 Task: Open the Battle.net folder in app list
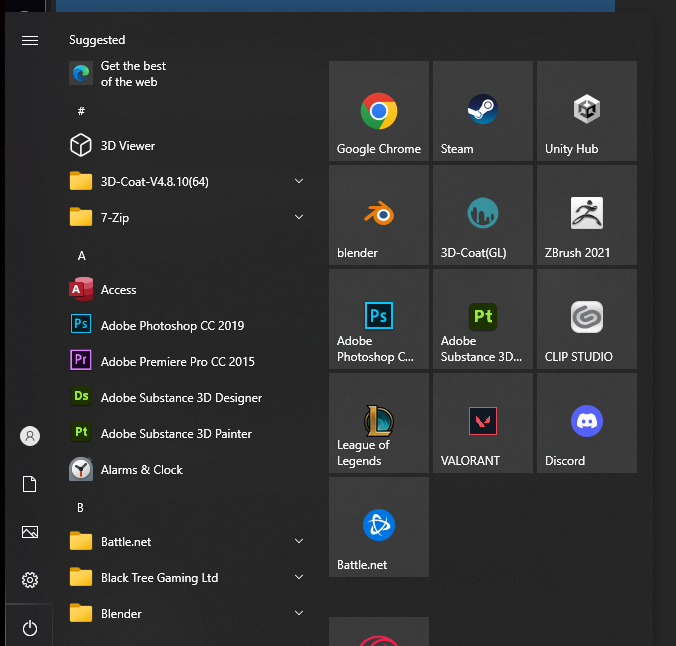click(x=188, y=541)
